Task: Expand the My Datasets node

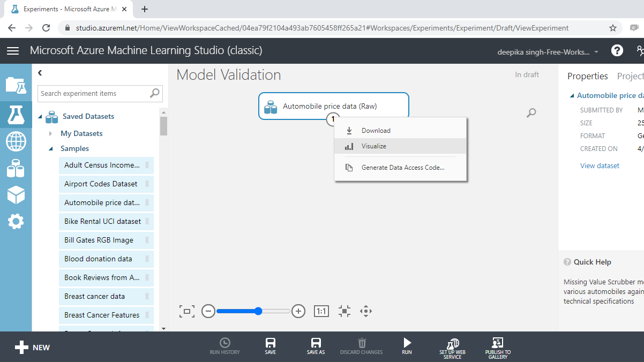Action: 51,133
